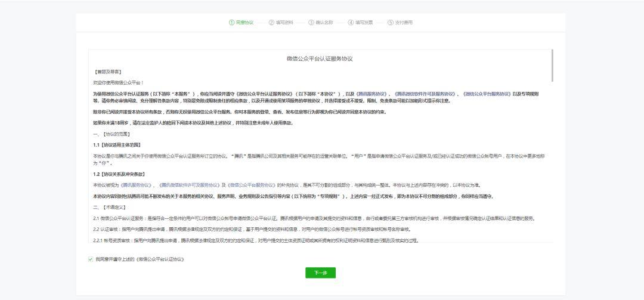Click the title 微信公众平台认证服务协议
The image size is (644, 300).
[x=320, y=59]
